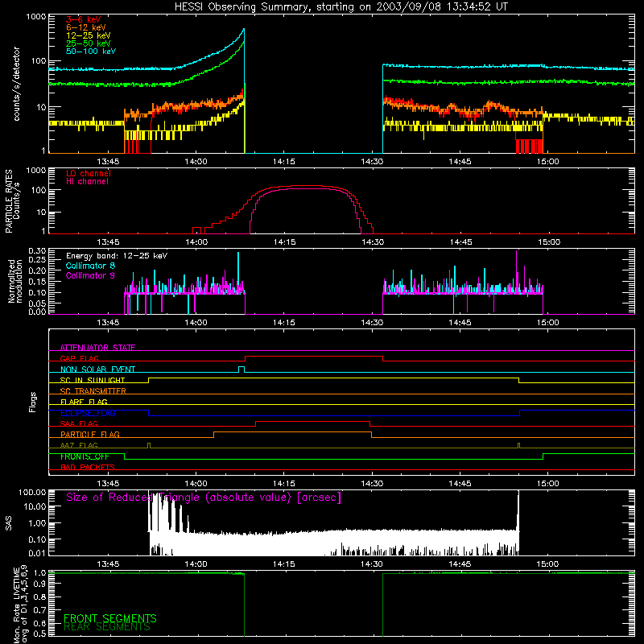Viewport: 644px width, 644px height.
Task: Click the SAA FLAG label
Action: click(79, 423)
